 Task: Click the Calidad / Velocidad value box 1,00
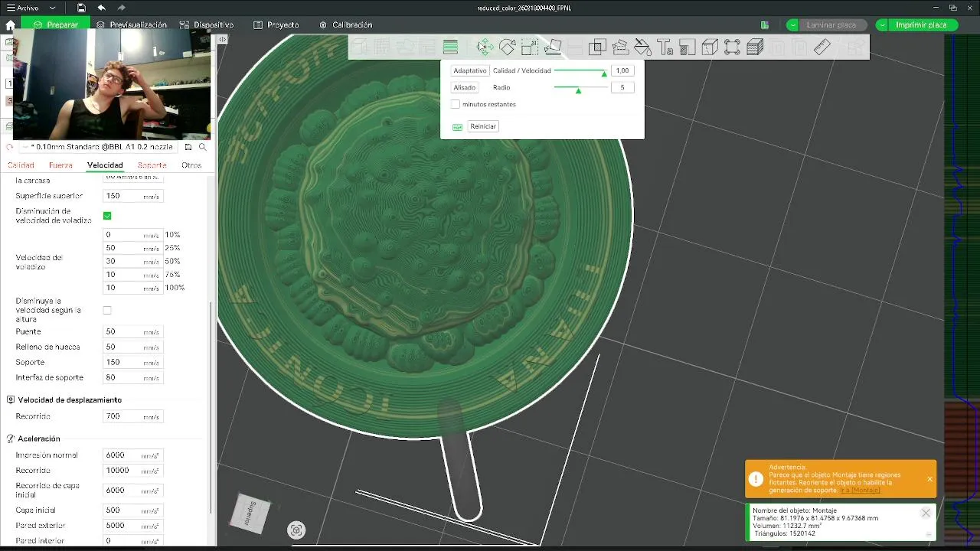(x=622, y=71)
